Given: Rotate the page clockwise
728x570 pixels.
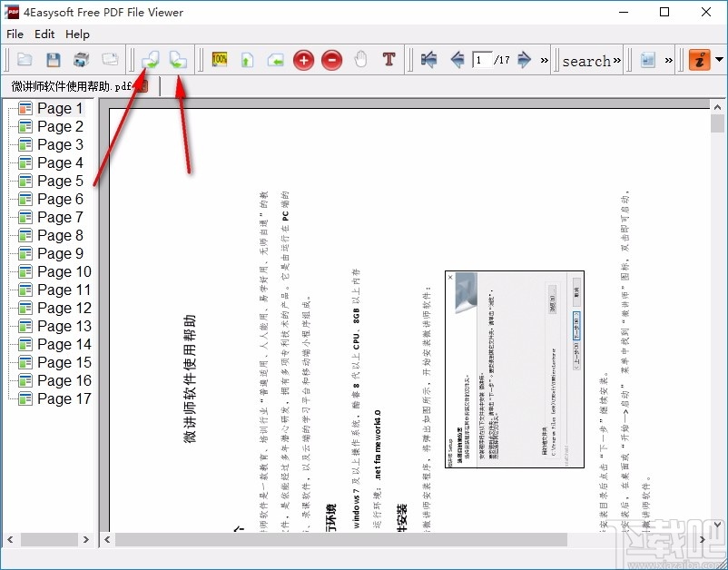Looking at the screenshot, I should pyautogui.click(x=179, y=59).
